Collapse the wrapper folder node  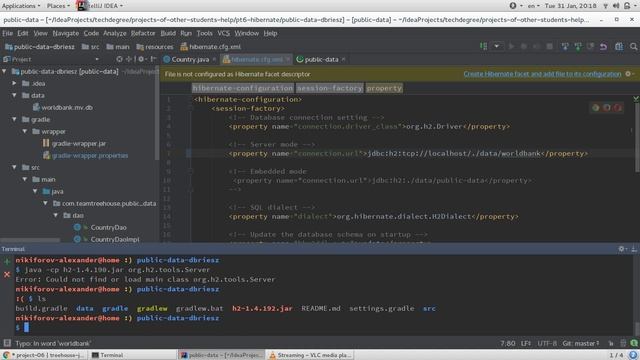25,131
